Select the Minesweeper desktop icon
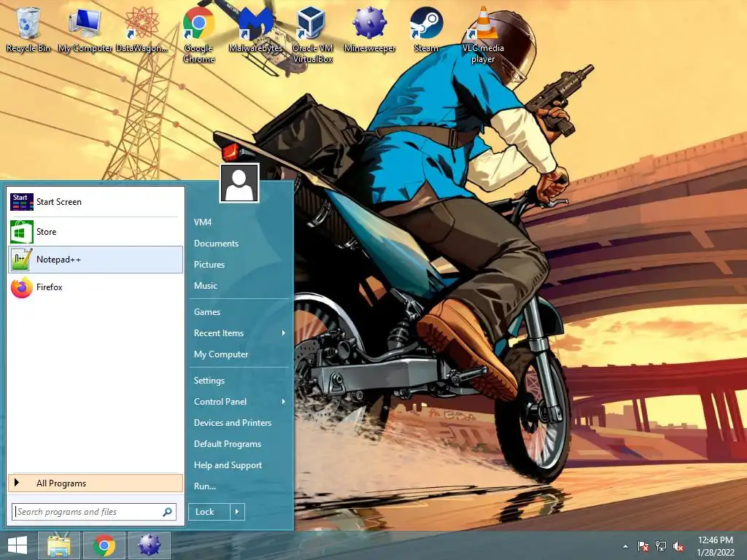This screenshot has height=560, width=747. click(369, 28)
